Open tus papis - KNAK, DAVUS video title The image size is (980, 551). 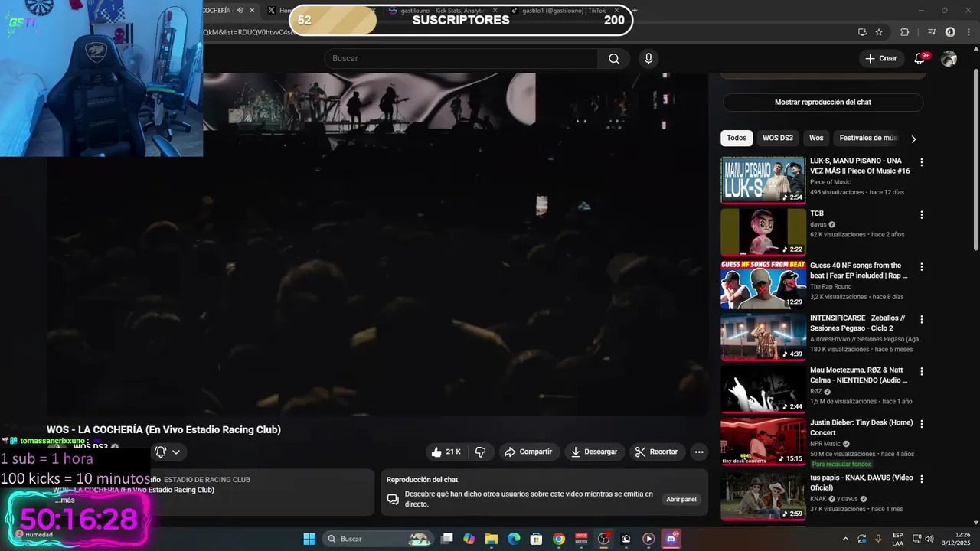861,483
